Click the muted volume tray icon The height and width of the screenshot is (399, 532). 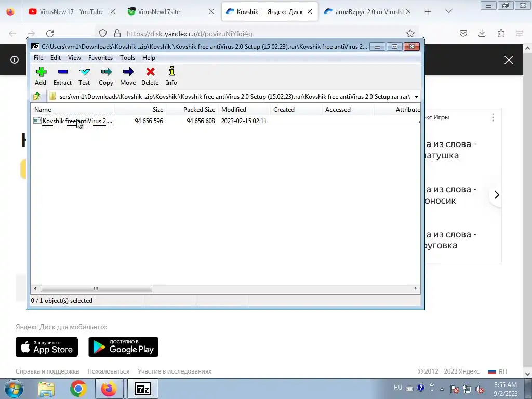tap(480, 390)
